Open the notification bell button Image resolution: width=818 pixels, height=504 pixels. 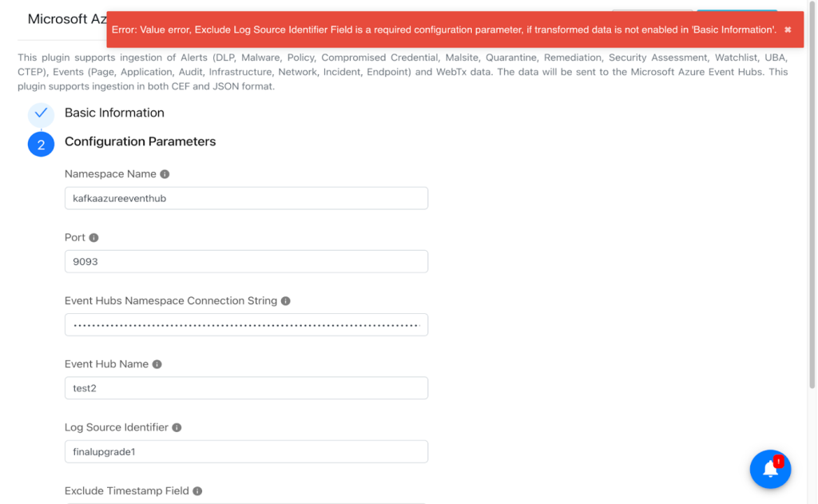coord(770,469)
